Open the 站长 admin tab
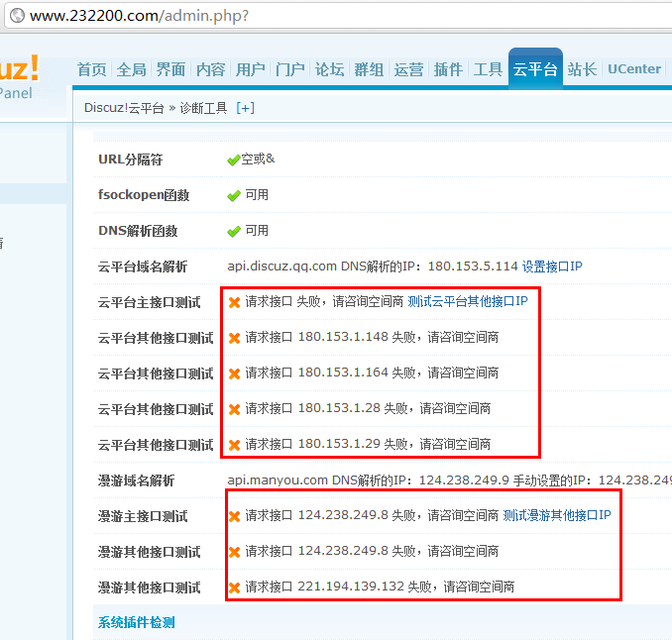This screenshot has height=640, width=672. (582, 69)
